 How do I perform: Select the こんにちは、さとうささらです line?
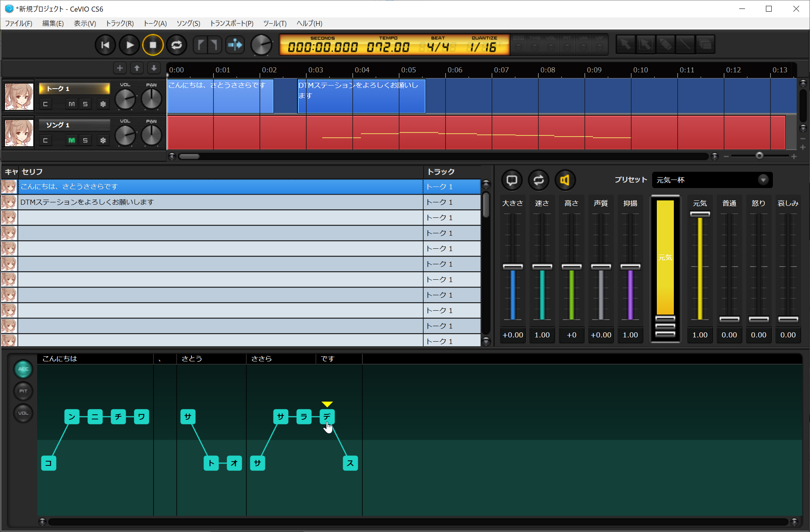point(220,186)
